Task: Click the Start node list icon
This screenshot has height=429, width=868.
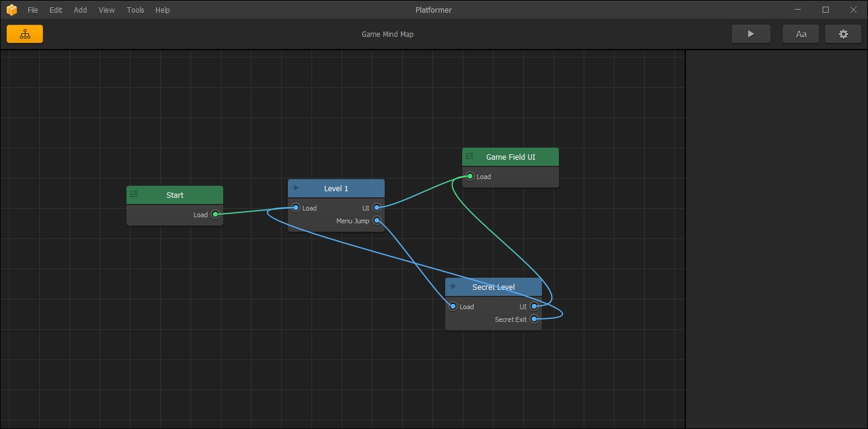Action: pyautogui.click(x=134, y=195)
